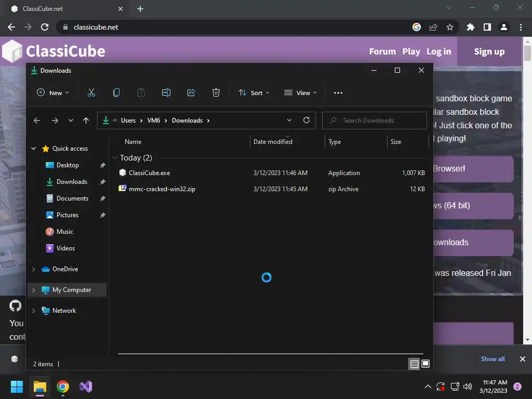Click the Search Downloads field
The image size is (532, 399).
click(374, 121)
